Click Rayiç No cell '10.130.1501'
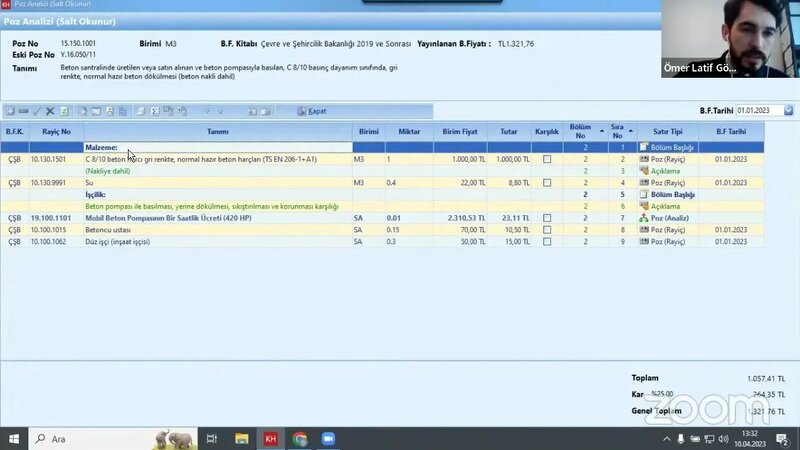 coord(56,159)
